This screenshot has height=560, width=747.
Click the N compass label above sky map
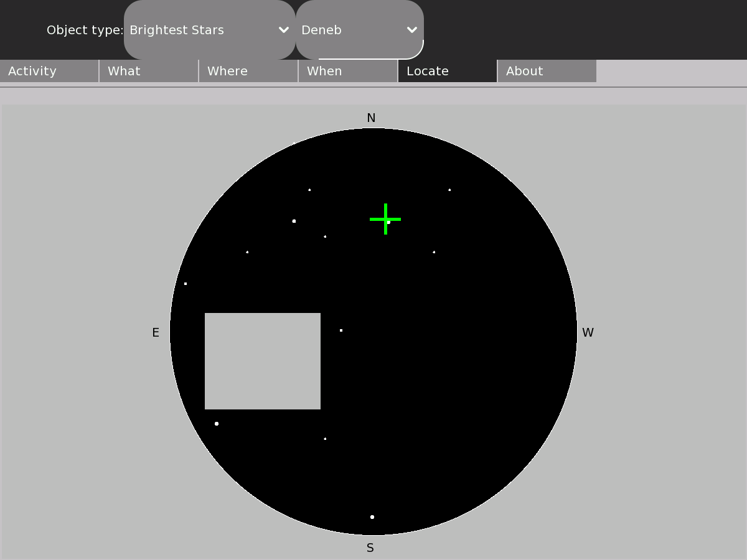(x=371, y=118)
